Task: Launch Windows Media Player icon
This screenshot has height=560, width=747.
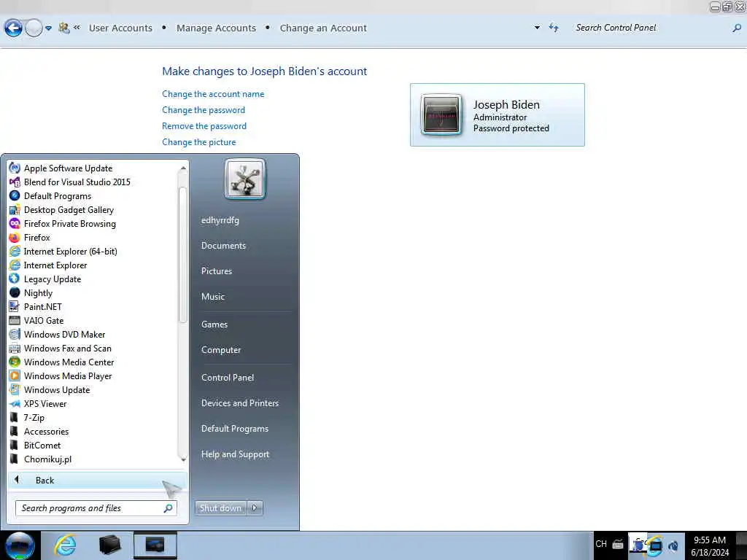Action: click(15, 376)
